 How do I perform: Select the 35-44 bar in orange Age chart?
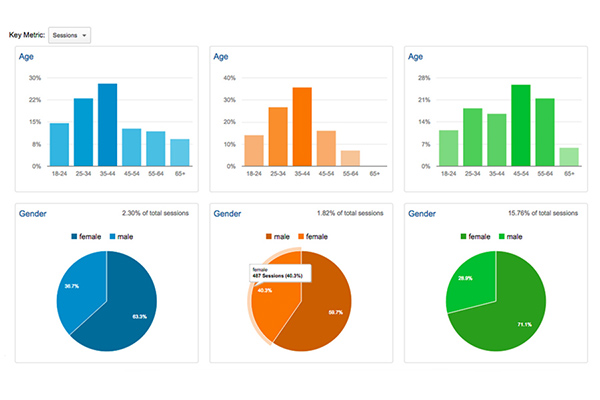point(302,127)
